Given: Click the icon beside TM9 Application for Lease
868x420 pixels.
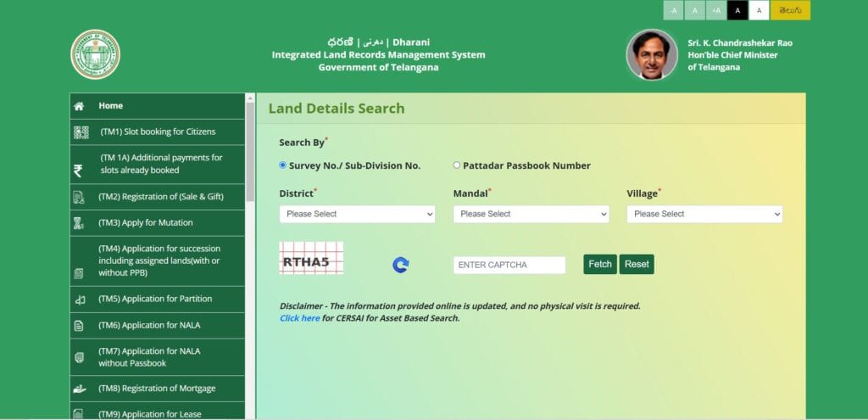Looking at the screenshot, I should [79, 414].
